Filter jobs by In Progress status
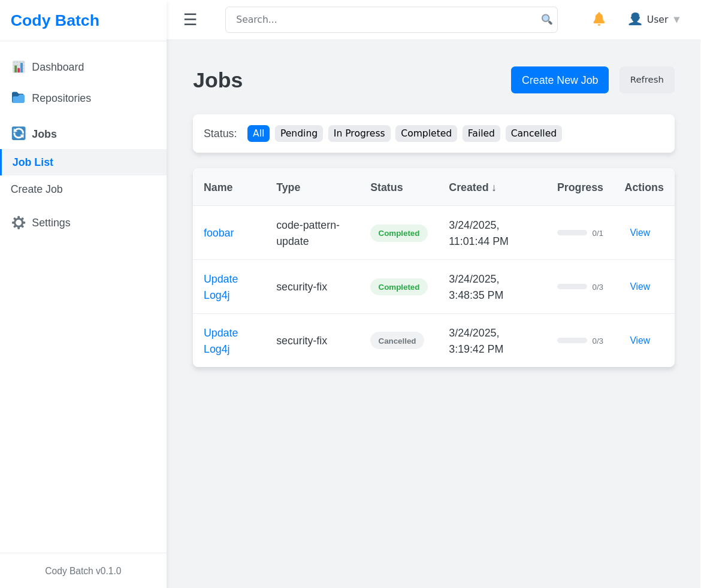Screen dimensions: 701x588 (359, 134)
